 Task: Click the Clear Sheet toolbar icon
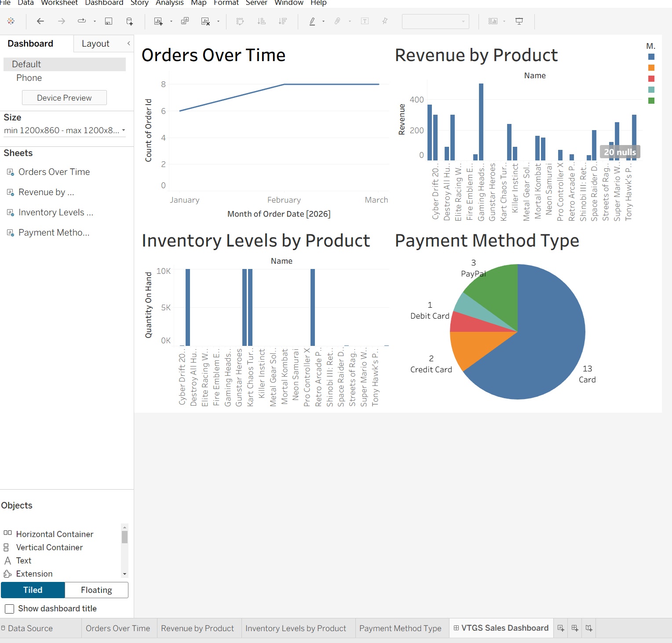pos(205,21)
